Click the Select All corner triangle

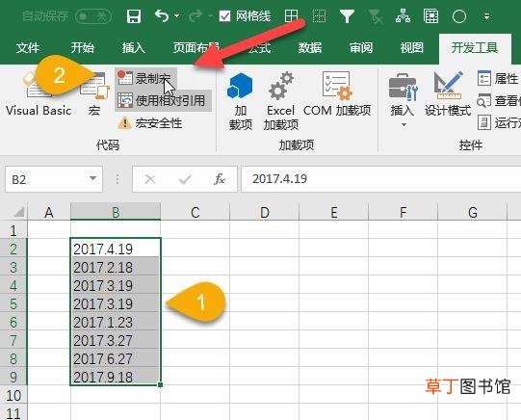pyautogui.click(x=18, y=212)
